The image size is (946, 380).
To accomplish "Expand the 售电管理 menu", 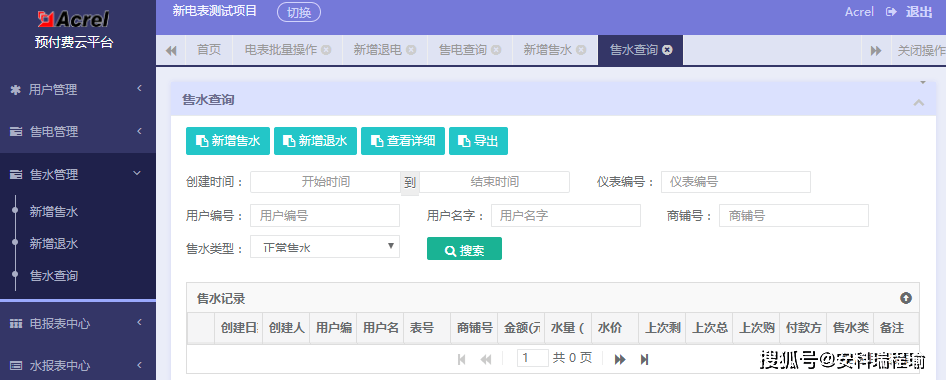I will point(139,131).
